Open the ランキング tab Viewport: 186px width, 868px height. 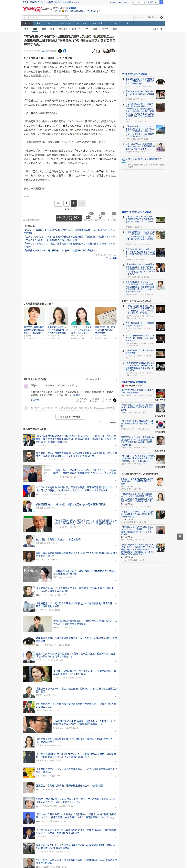115,23
